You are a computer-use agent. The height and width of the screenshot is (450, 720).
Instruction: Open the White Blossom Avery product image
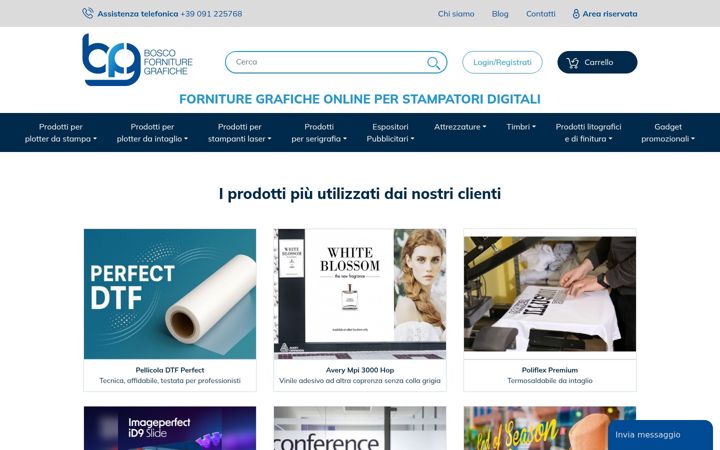click(x=360, y=294)
